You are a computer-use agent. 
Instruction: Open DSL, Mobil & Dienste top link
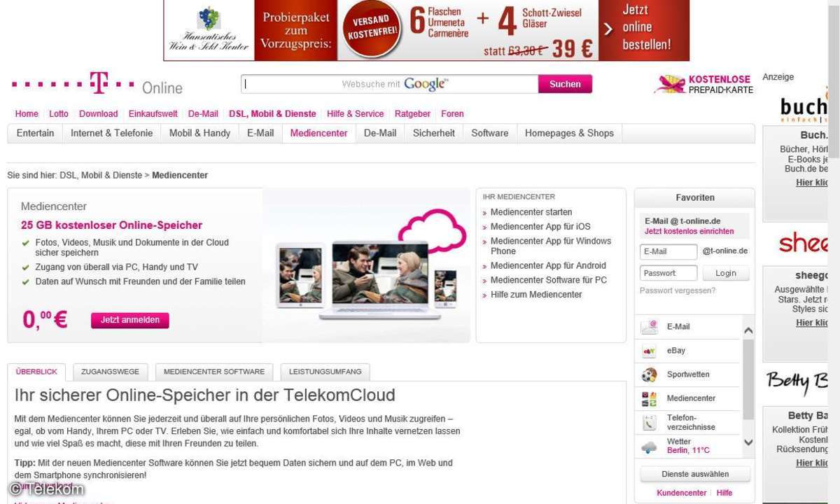[x=272, y=113]
